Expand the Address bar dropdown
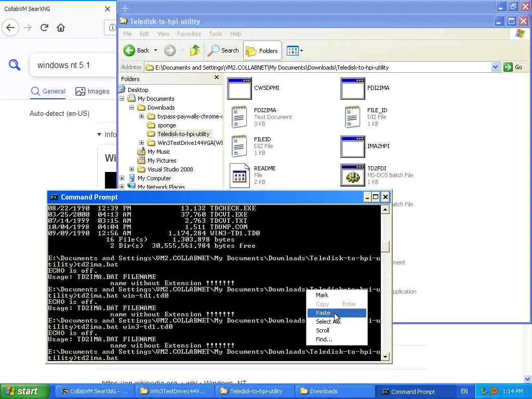Screen dimensions: 532x399 (x=495, y=67)
